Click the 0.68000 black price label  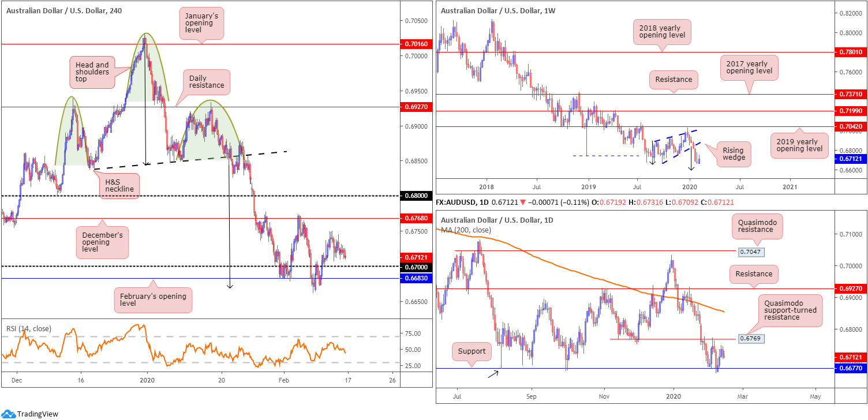[x=415, y=196]
